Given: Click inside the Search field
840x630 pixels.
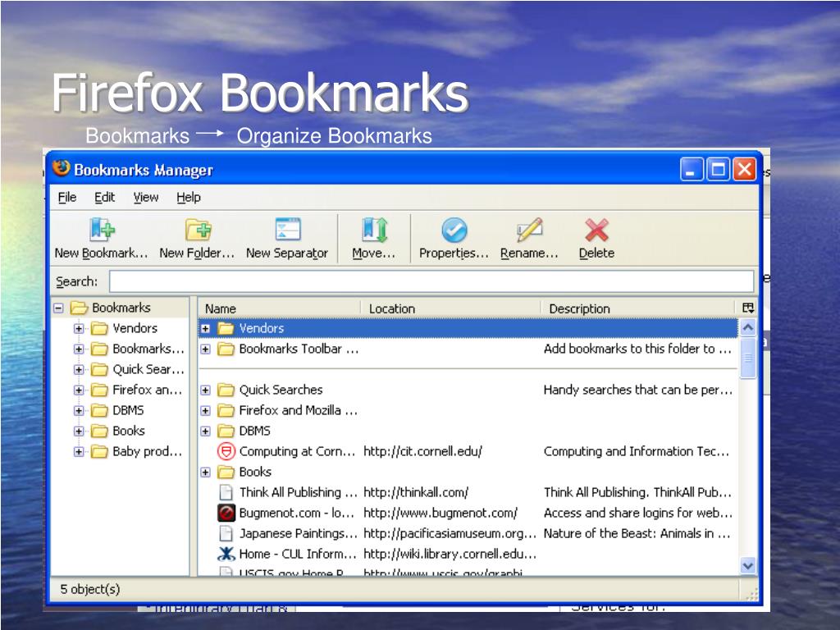Looking at the screenshot, I should point(431,281).
